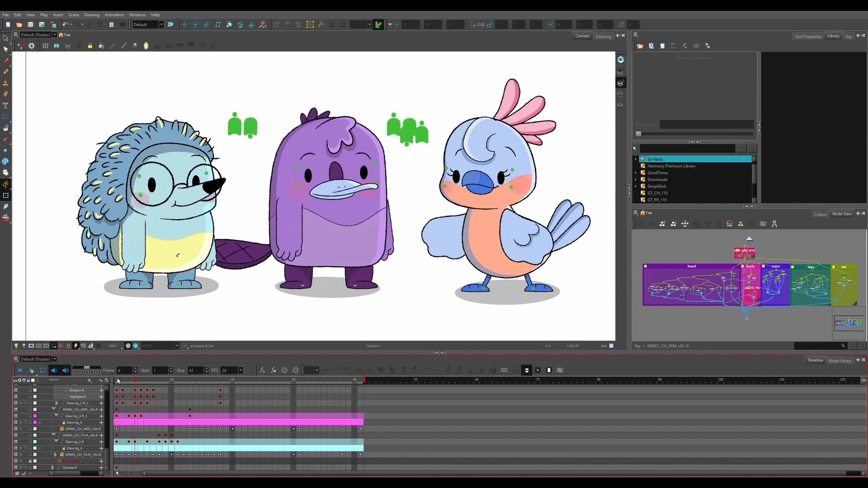Toggle the Sound Scrubbing button in the Timeline
The width and height of the screenshot is (868, 488).
pyautogui.click(x=66, y=371)
